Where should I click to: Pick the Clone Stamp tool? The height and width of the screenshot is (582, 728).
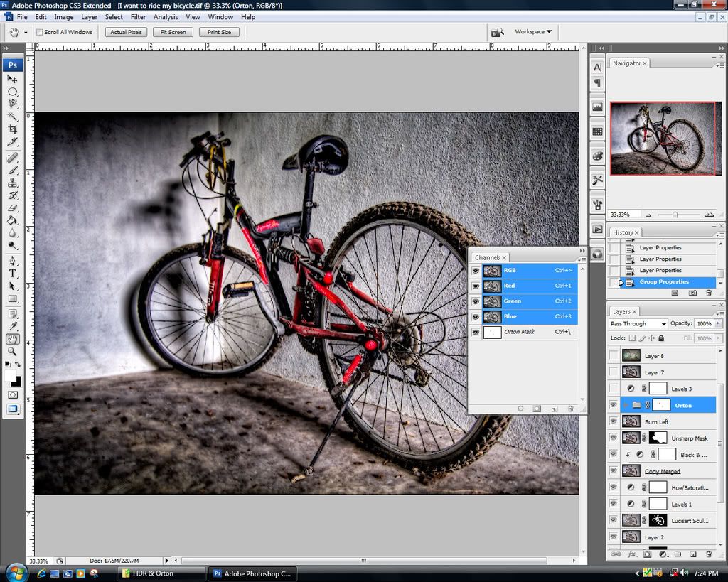pos(13,183)
